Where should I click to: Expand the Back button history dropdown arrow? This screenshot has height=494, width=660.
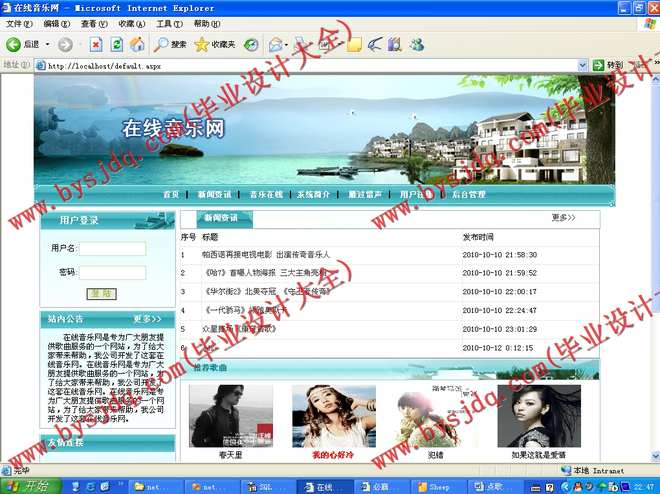click(x=46, y=44)
